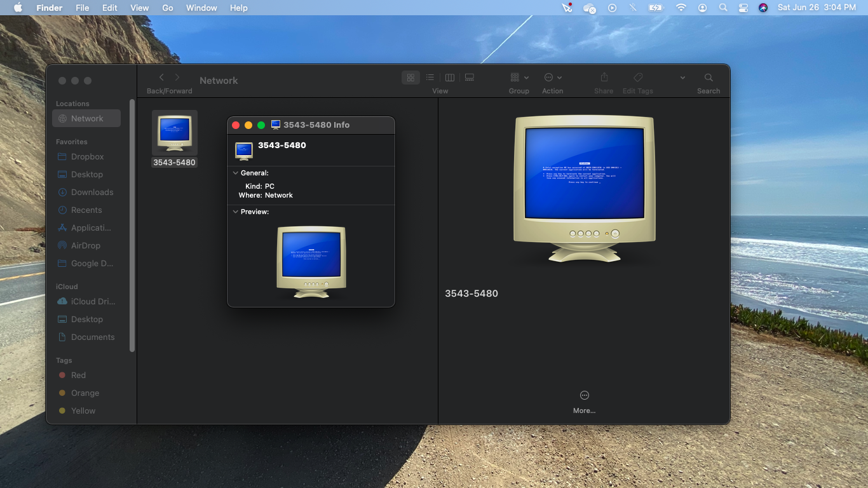Click the Search magnifier in Finder
Screen dimensions: 868x488
pos(709,78)
